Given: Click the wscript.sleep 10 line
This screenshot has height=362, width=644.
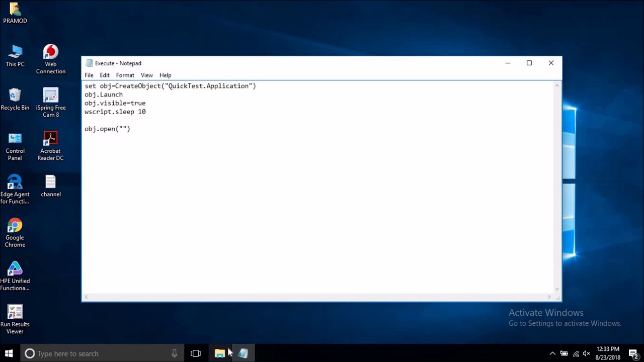Looking at the screenshot, I should (115, 112).
